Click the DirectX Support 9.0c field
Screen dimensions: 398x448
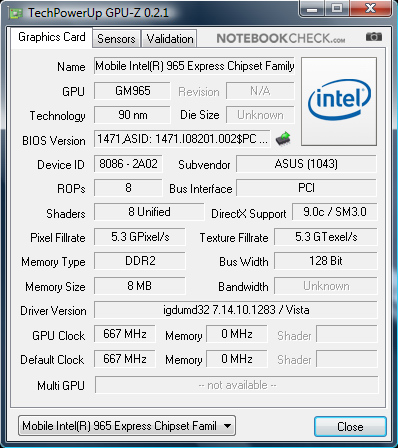point(335,212)
